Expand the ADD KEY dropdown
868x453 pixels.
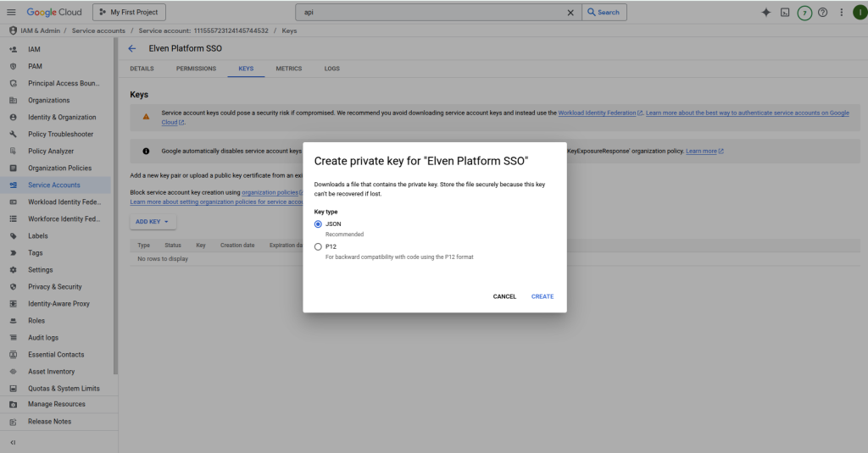(153, 222)
